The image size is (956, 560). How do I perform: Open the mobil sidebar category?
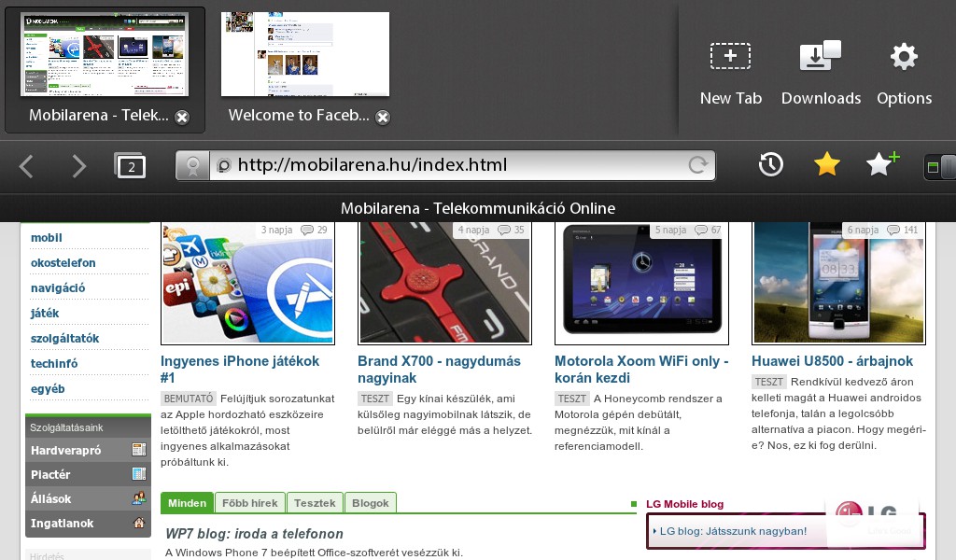click(x=47, y=238)
